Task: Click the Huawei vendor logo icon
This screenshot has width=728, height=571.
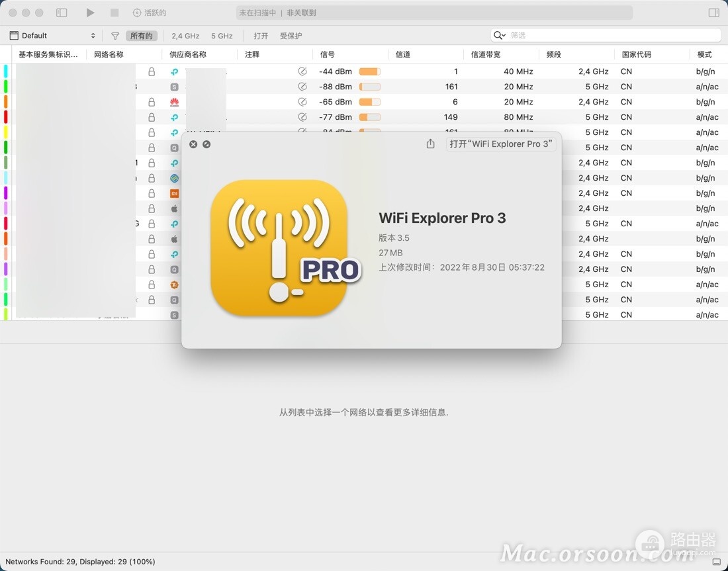Action: coord(174,102)
